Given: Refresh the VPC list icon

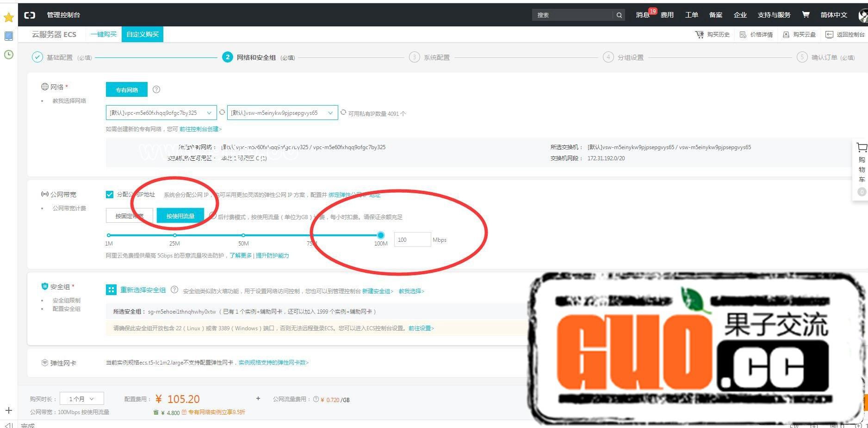Looking at the screenshot, I should tap(222, 113).
